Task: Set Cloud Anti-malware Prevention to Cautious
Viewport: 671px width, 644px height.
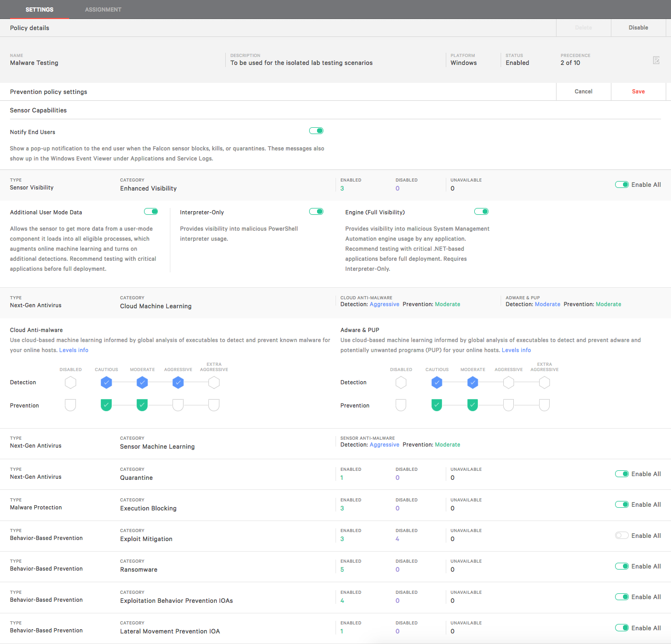Action: [107, 405]
